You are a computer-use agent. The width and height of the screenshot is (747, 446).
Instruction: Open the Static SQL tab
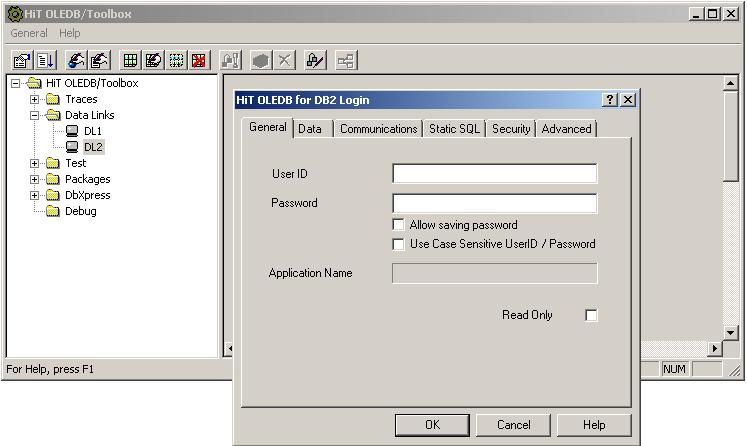coord(454,129)
